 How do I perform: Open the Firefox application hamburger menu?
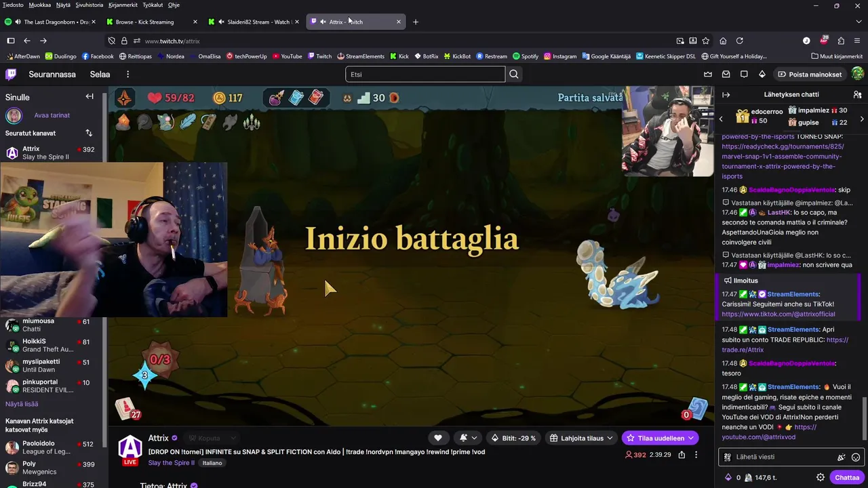click(x=858, y=41)
